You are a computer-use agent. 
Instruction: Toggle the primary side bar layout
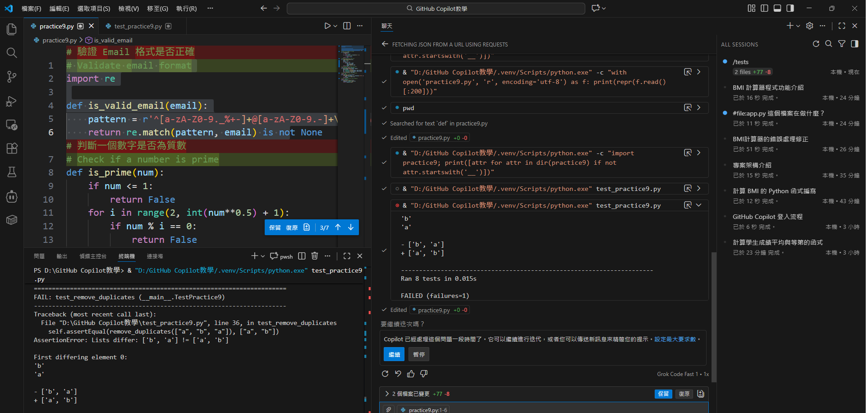pyautogui.click(x=764, y=8)
